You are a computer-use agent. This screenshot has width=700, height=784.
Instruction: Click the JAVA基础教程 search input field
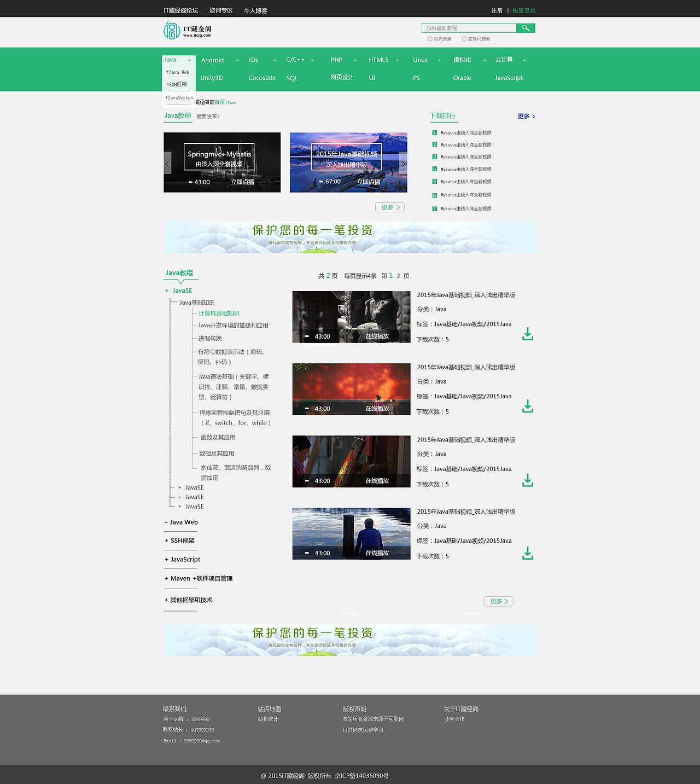click(x=469, y=28)
